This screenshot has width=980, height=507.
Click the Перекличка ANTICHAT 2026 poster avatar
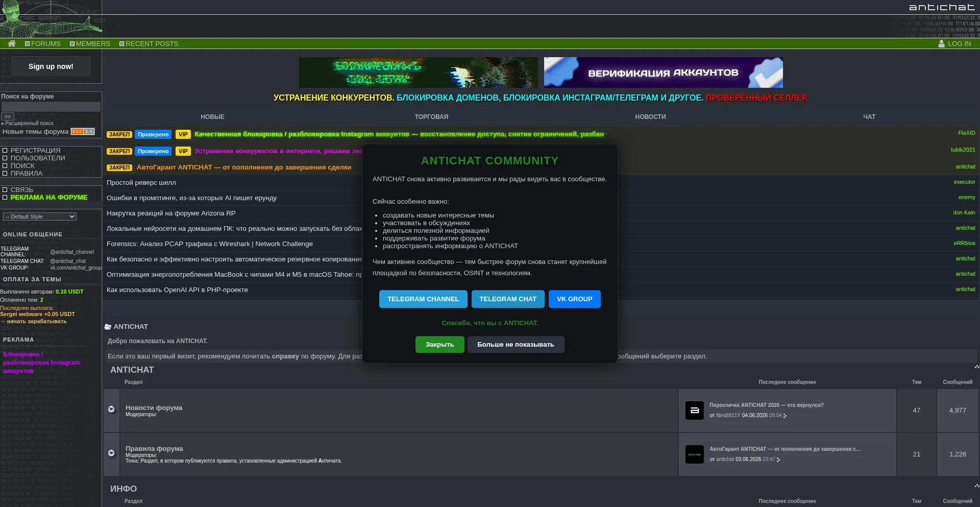click(x=694, y=410)
